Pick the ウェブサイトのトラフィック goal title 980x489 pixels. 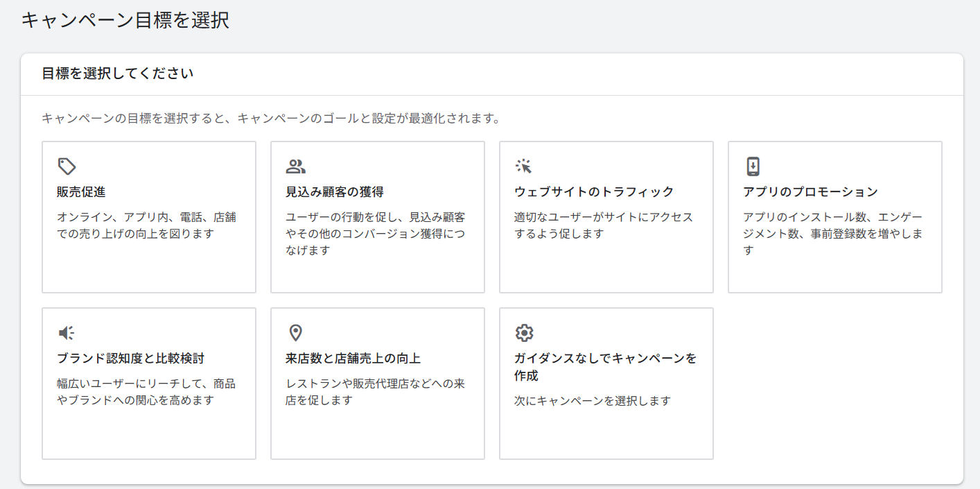tap(594, 192)
